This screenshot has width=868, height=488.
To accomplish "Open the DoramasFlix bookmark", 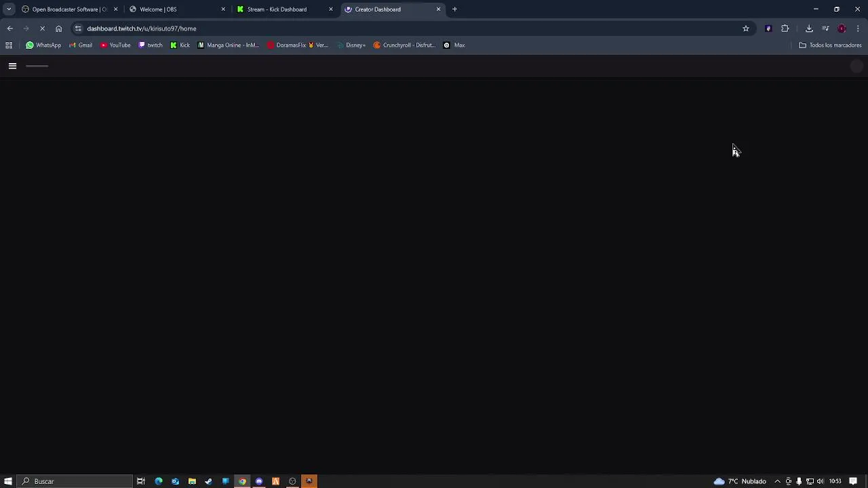I will coord(298,45).
